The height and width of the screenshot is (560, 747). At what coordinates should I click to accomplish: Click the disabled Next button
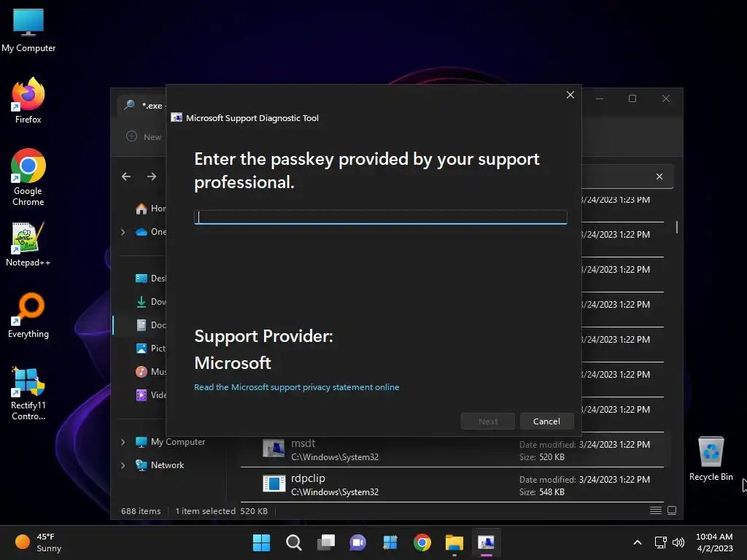pyautogui.click(x=488, y=421)
